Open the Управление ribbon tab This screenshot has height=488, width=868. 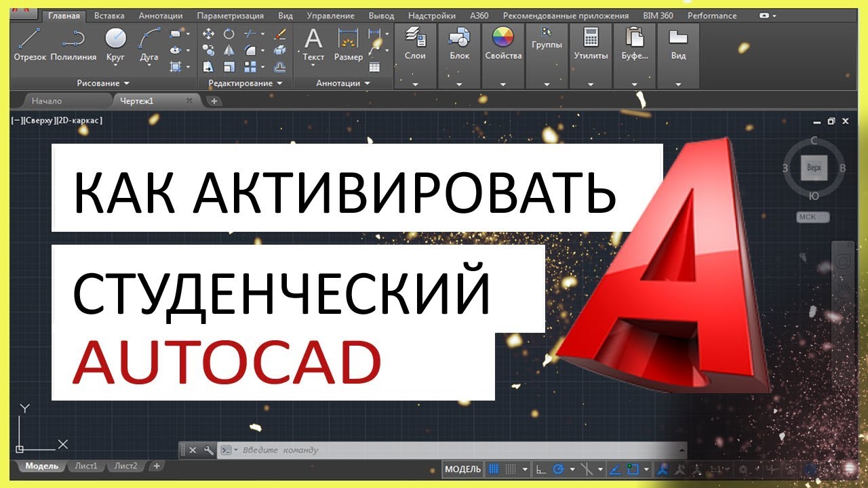click(330, 15)
